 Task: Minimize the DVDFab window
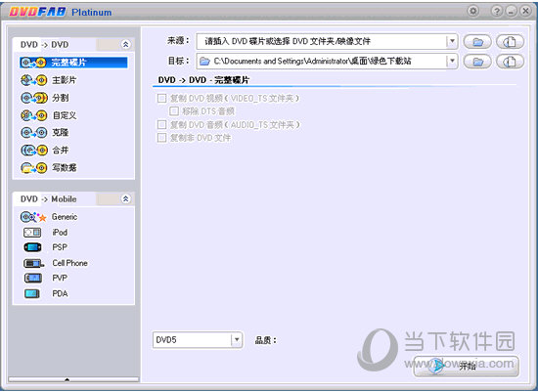(x=512, y=11)
